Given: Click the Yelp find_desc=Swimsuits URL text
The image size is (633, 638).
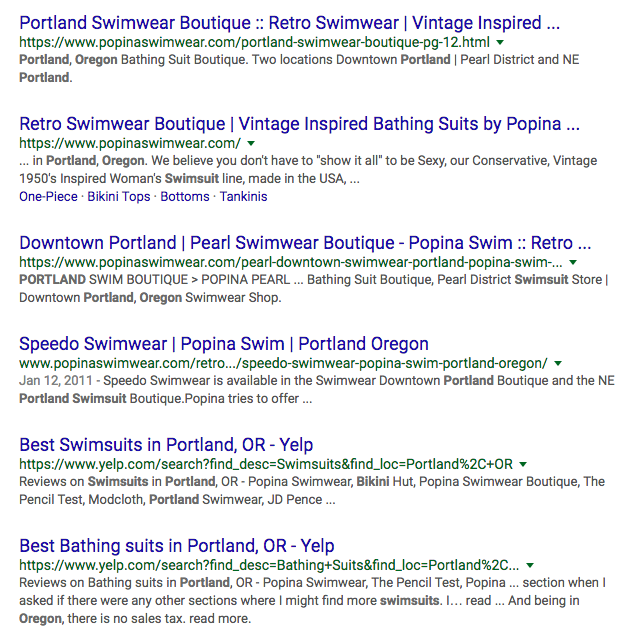Looking at the screenshot, I should tap(266, 464).
